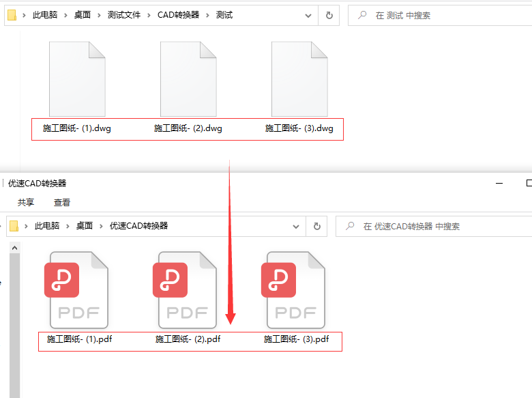Expand chevron after 桌面 in lower window path

(101, 226)
